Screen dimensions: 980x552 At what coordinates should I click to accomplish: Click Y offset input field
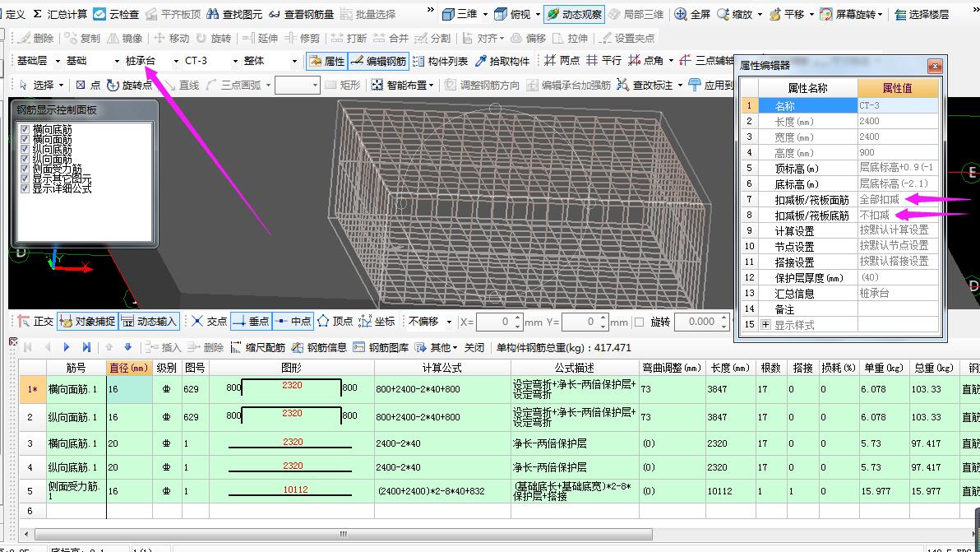585,322
